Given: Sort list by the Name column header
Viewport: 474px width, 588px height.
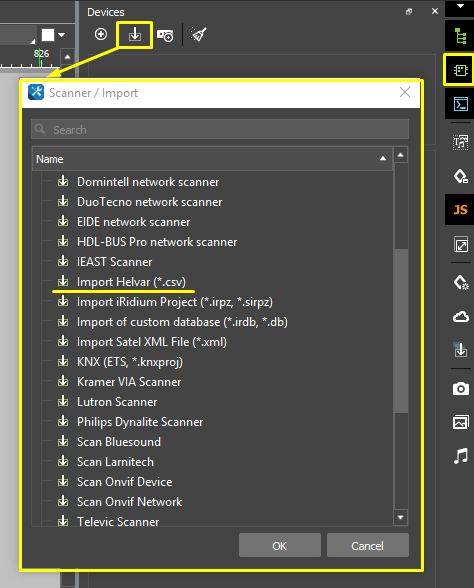Looking at the screenshot, I should 212,159.
